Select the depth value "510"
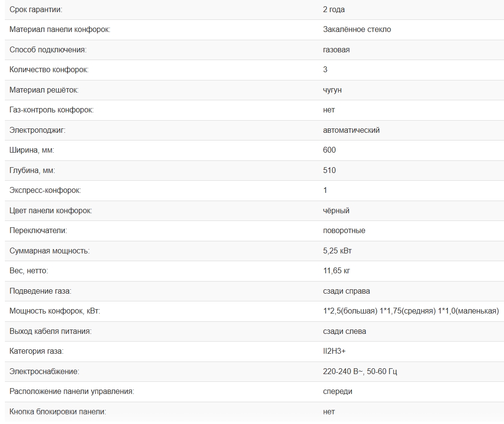Image resolution: width=504 pixels, height=424 pixels. coord(329,171)
